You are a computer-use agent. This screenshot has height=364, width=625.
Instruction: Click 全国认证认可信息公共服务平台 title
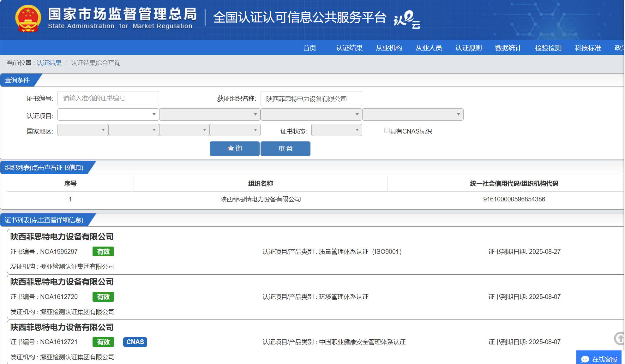tap(299, 17)
